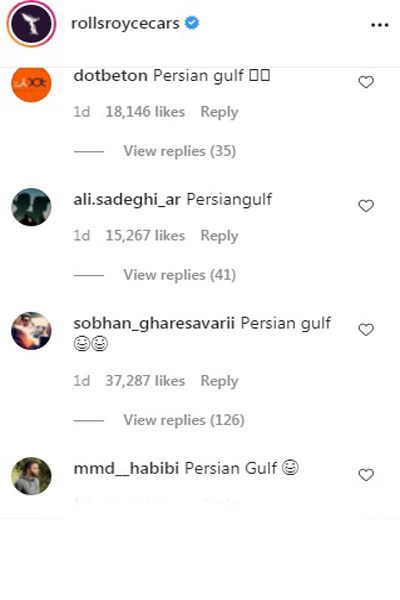
Task: Expand View replies (41)
Action: (x=180, y=275)
